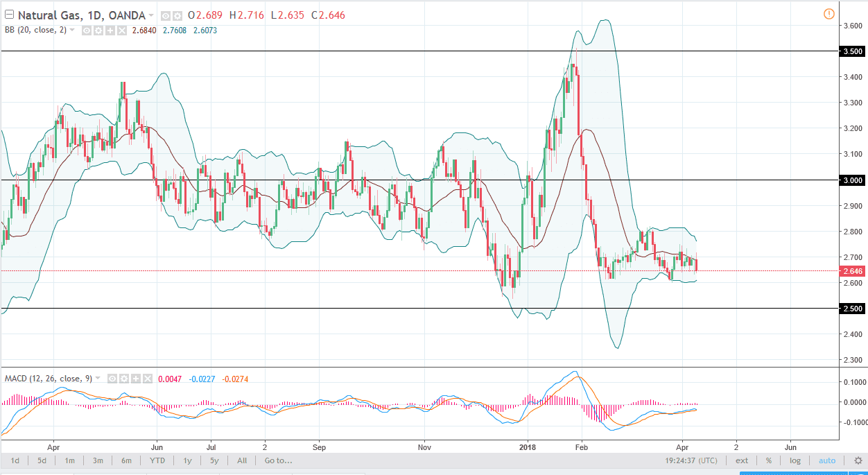Set time range to 1d
The width and height of the screenshot is (868, 475).
point(15,460)
